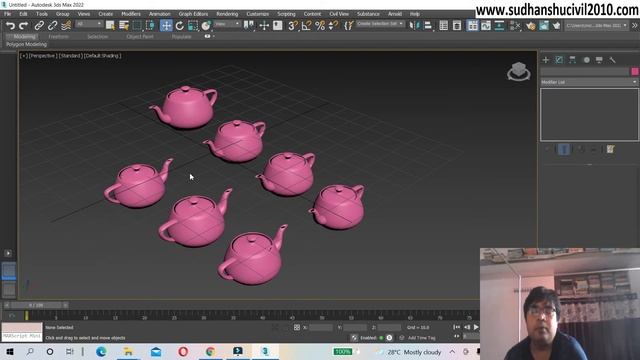This screenshot has width=640, height=360.
Task: Toggle Scene Explorer
Action: pyautogui.click(x=444, y=26)
